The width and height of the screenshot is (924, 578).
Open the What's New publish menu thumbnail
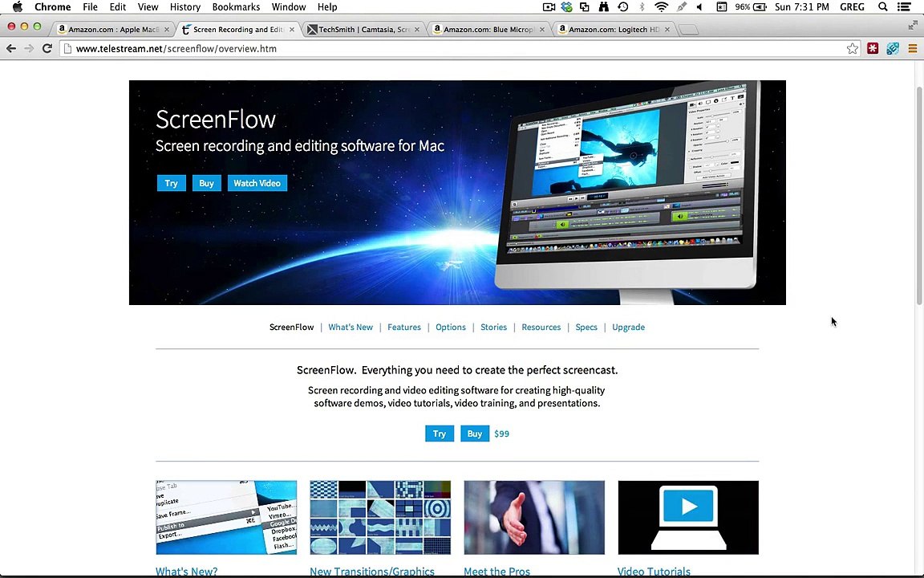[x=226, y=517]
